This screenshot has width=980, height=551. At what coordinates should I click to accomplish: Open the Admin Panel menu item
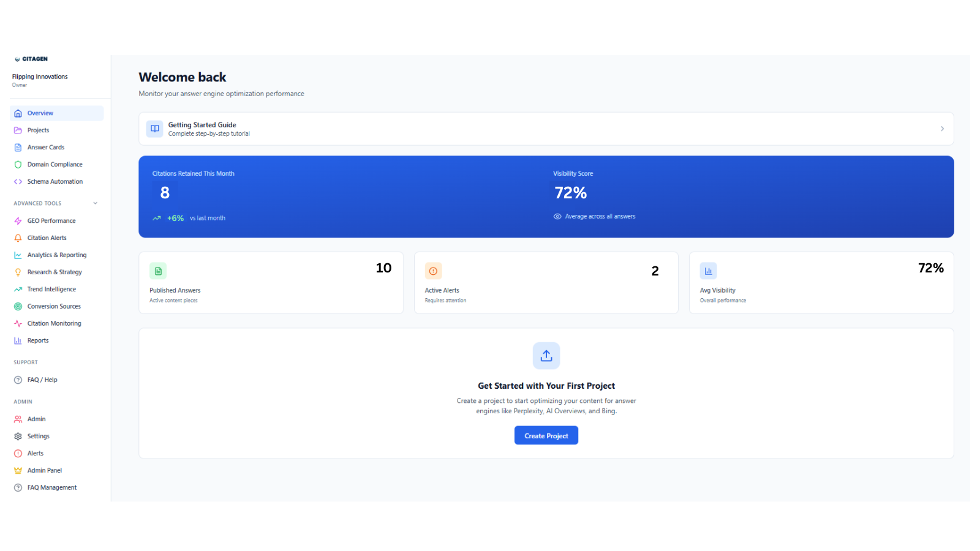[43, 470]
